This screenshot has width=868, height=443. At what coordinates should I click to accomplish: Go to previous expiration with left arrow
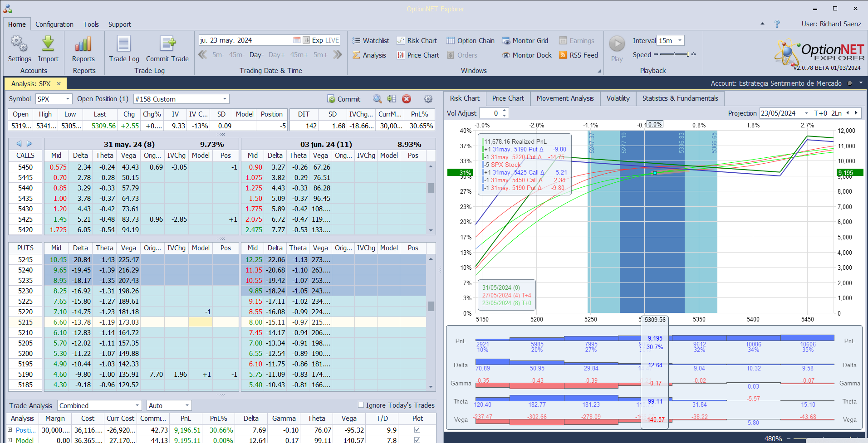pyautogui.click(x=19, y=144)
